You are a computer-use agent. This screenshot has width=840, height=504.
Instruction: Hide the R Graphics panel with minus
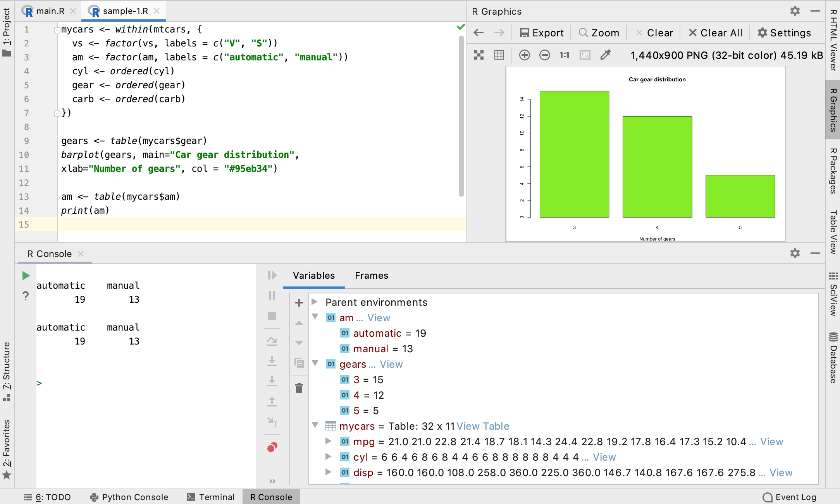pos(815,11)
